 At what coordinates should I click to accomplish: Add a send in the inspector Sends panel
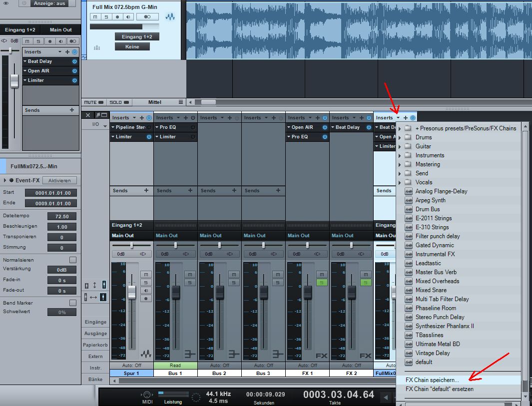[x=72, y=110]
